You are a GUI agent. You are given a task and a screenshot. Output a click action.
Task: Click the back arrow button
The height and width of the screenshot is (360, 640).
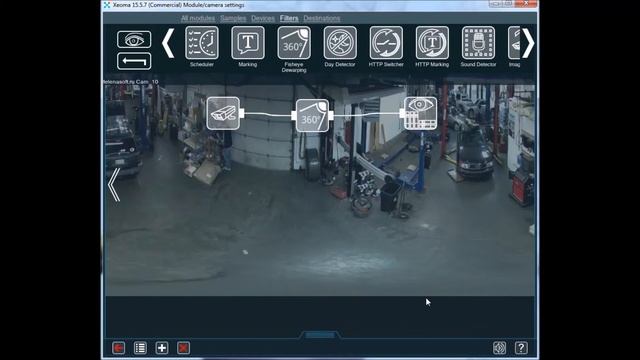coord(134,61)
